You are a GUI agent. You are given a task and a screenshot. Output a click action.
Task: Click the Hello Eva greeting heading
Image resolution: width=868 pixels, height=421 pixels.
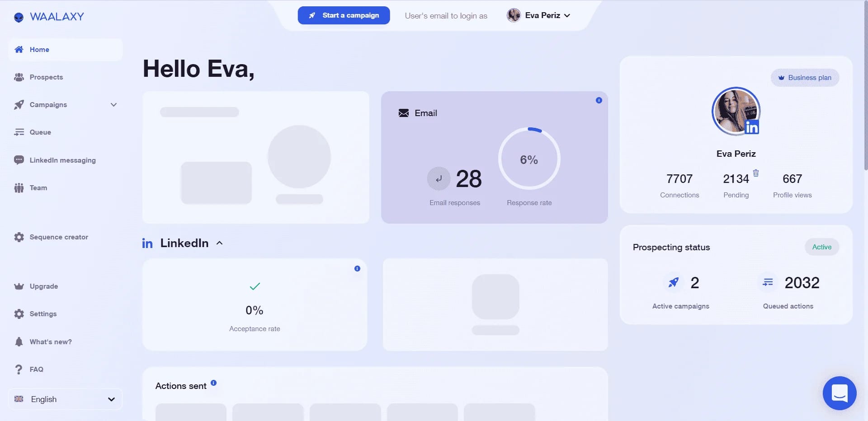pos(198,69)
